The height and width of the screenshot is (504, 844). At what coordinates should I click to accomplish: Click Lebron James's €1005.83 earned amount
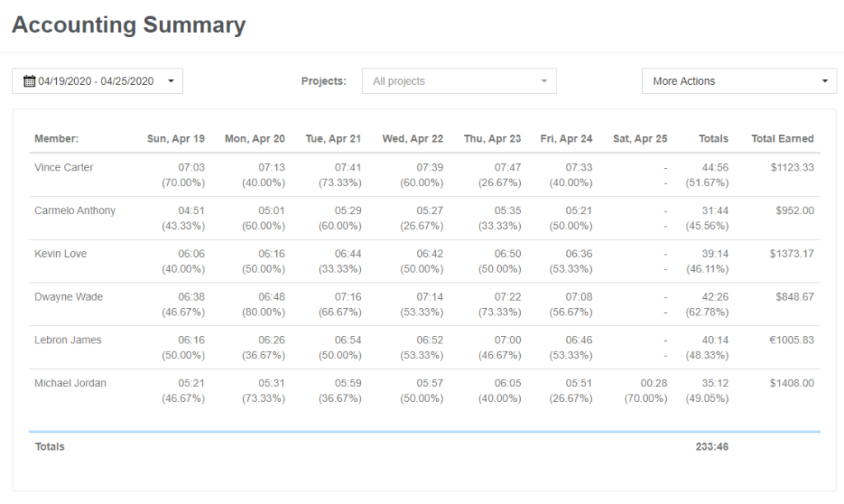click(791, 340)
